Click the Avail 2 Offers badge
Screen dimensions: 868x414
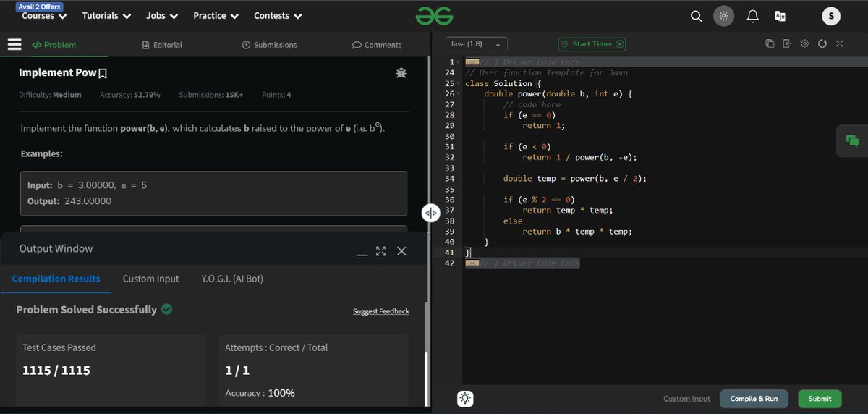click(39, 6)
